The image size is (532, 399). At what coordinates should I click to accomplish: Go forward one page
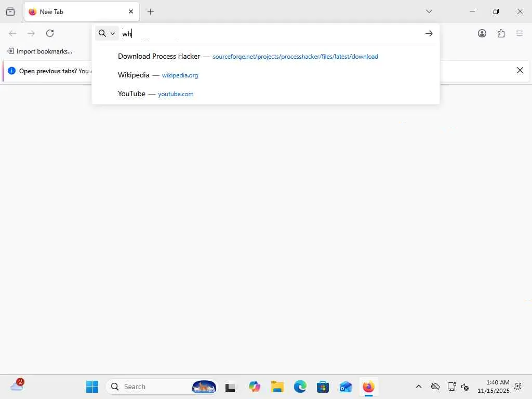(31, 33)
